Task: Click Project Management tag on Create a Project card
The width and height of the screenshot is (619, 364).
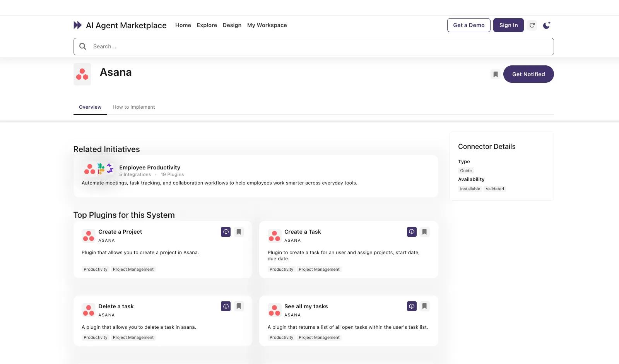Action: point(133,269)
